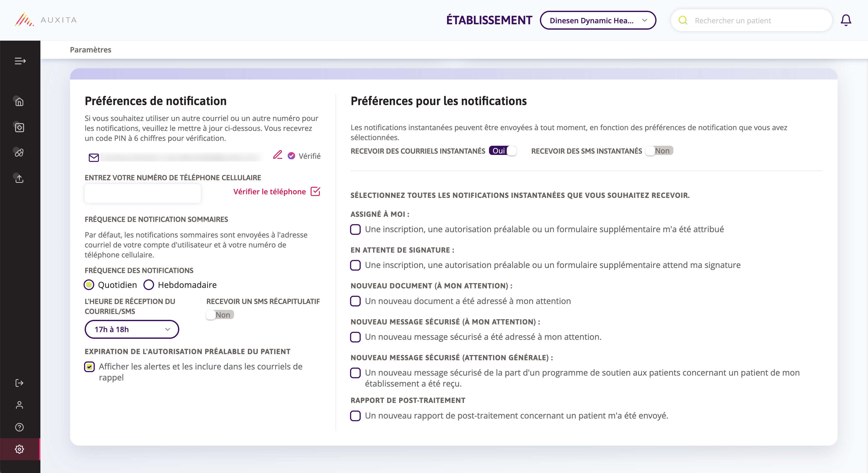The image size is (868, 473).
Task: Disable 'Recevoir des courriels instantanés'
Action: pyautogui.click(x=503, y=151)
